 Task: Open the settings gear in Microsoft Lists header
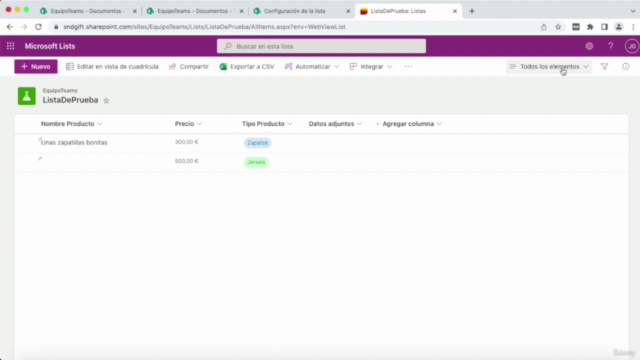click(x=589, y=46)
